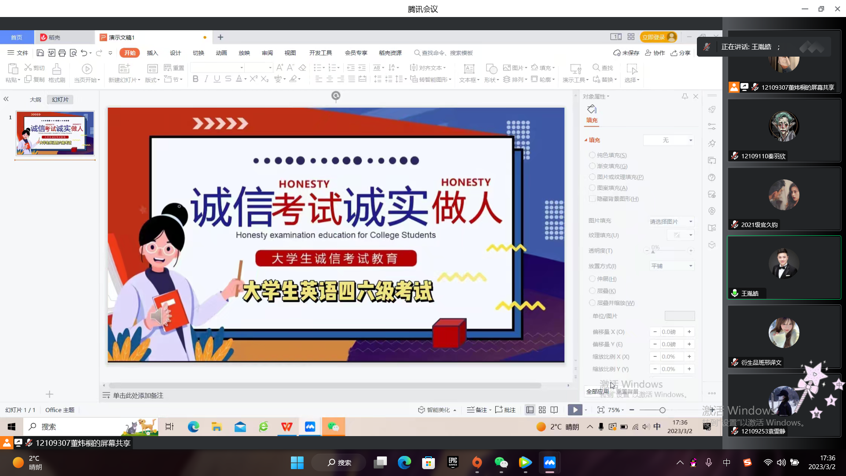
Task: Open the fill type dropdown showing 无
Action: (x=669, y=140)
